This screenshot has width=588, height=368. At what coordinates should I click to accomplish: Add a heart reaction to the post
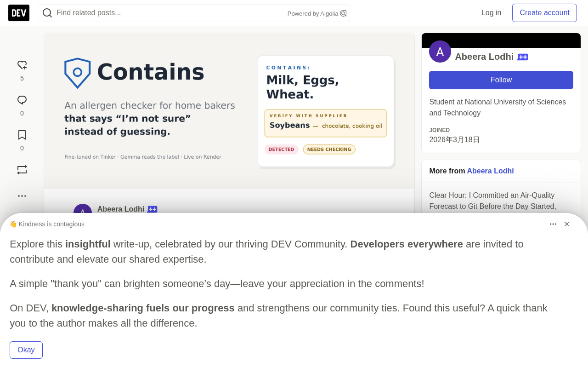point(22,65)
